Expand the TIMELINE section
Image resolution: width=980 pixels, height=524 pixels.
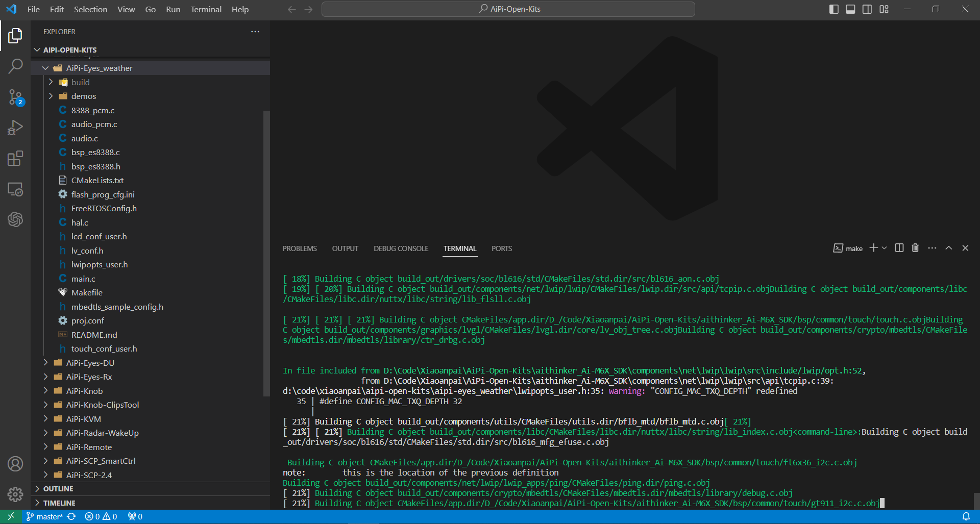click(150, 503)
